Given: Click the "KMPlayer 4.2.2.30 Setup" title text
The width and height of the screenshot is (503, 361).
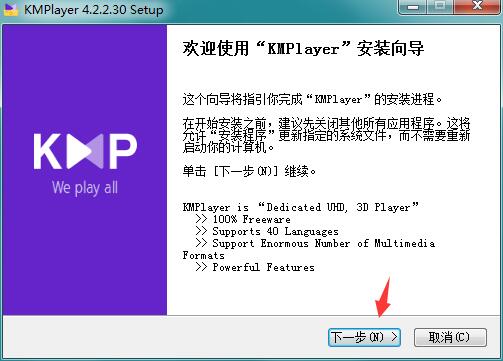Looking at the screenshot, I should (94, 10).
